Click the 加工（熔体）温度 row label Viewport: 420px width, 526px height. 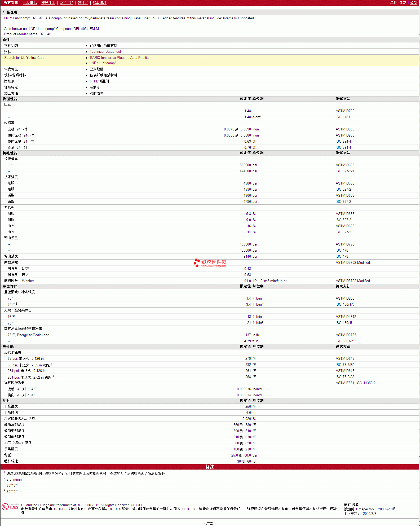[x=18, y=443]
